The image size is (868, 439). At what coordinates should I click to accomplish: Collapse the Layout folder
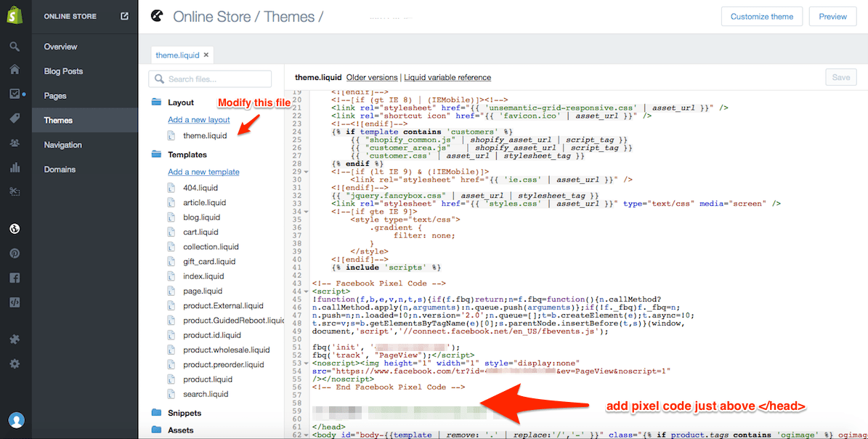tap(157, 102)
